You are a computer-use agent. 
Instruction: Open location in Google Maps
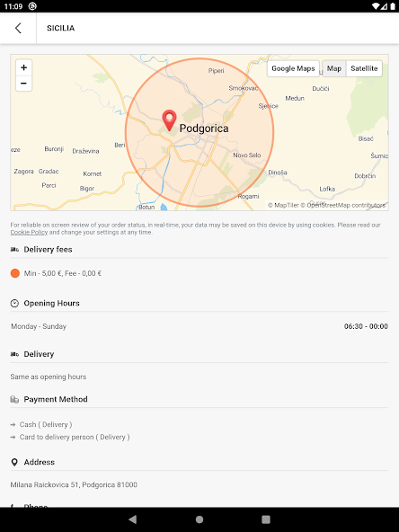pos(293,68)
